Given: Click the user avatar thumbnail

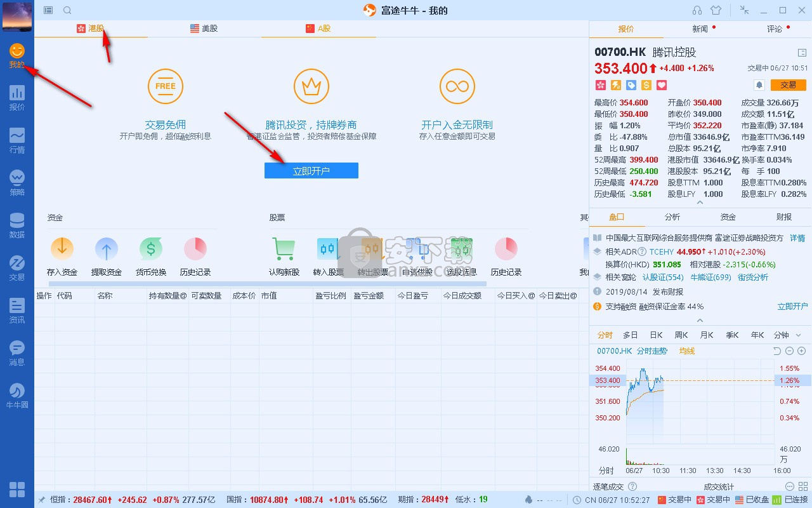Looking at the screenshot, I should coord(17,16).
